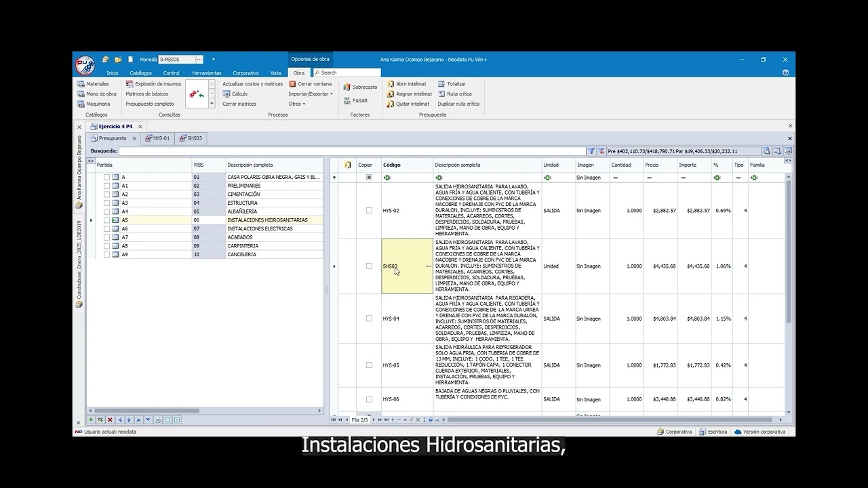Viewport: 868px width, 488px height.
Task: Check the box for partida A9
Action: point(106,255)
